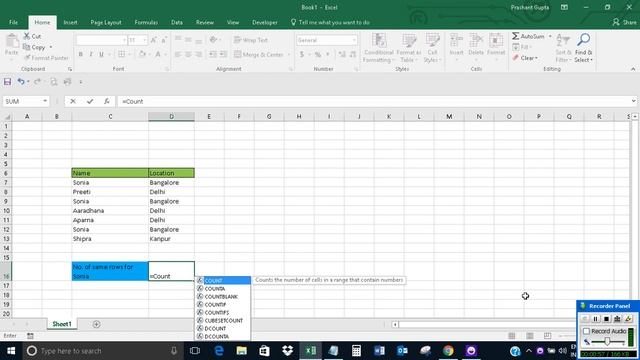Toggle Wrap Text
Screen dimensions: 640x360
[x=251, y=40]
